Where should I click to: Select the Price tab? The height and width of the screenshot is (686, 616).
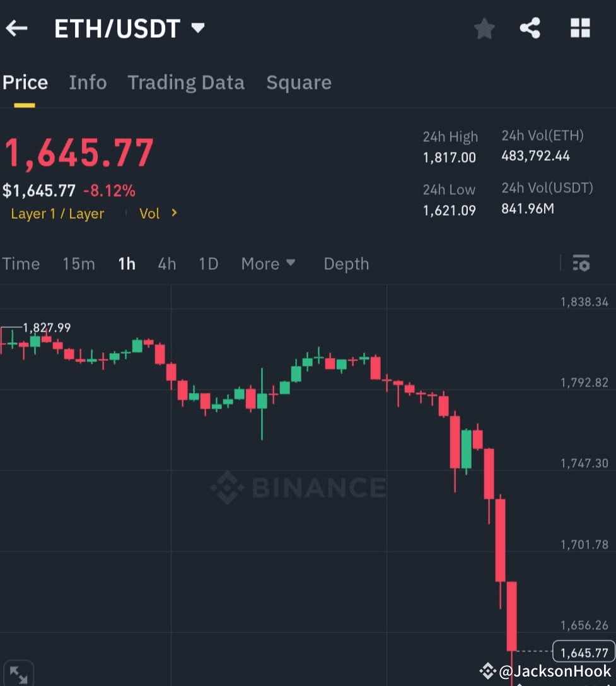[25, 83]
